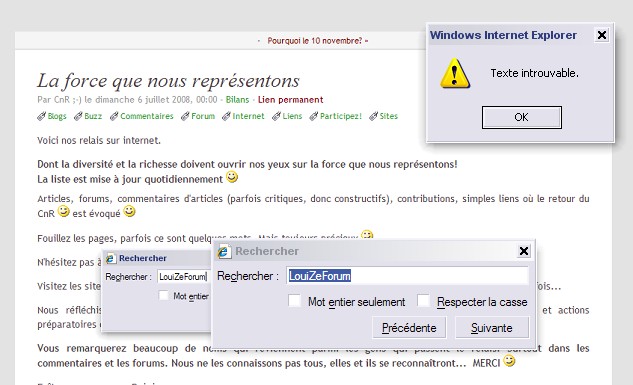Close the Windows Internet Explorer alert dialog
The height and width of the screenshot is (385, 633).
pyautogui.click(x=602, y=35)
